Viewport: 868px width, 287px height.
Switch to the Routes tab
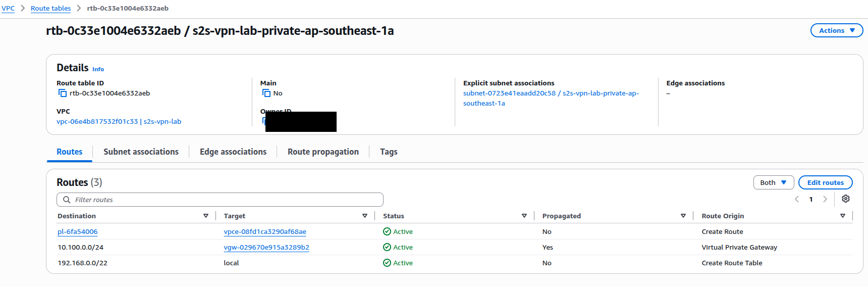70,152
